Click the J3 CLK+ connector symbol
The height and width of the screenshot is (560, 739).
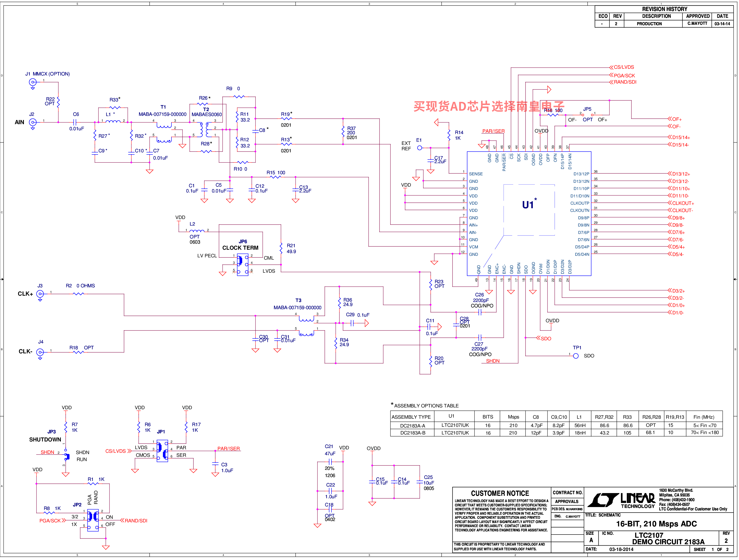(40, 294)
